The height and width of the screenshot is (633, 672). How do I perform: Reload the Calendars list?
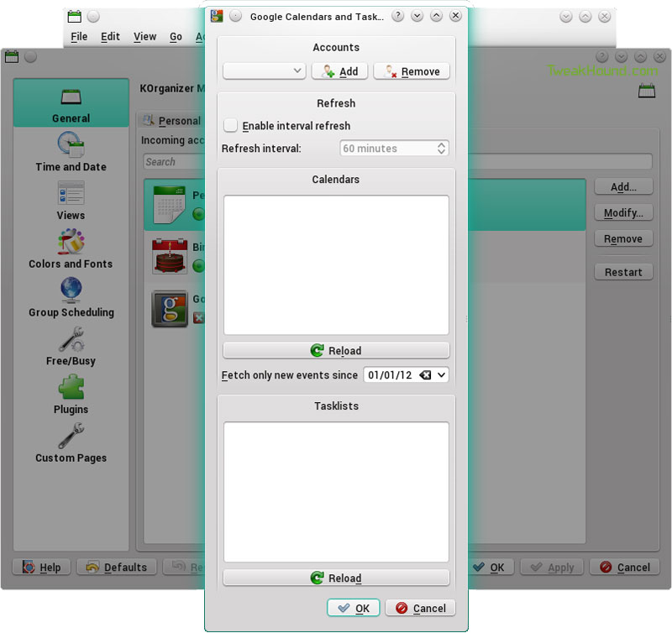click(x=337, y=350)
